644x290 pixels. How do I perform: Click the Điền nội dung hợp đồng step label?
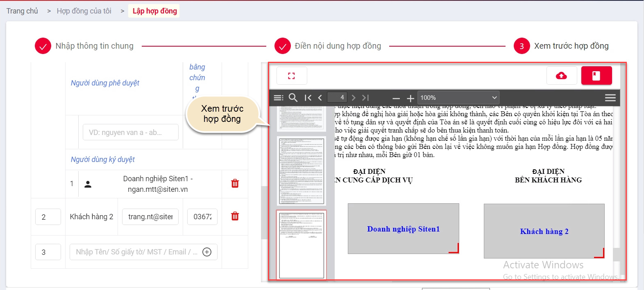pyautogui.click(x=338, y=46)
